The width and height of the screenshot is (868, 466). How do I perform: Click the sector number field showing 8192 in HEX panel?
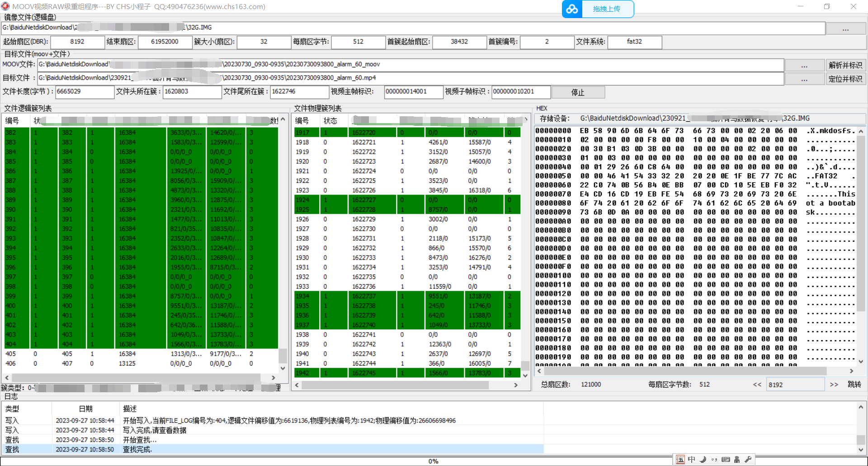coord(795,385)
